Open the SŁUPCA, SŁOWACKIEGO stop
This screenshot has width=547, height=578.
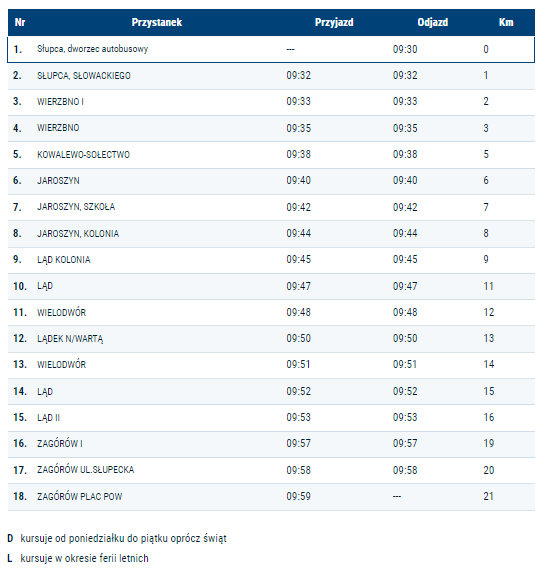point(84,76)
